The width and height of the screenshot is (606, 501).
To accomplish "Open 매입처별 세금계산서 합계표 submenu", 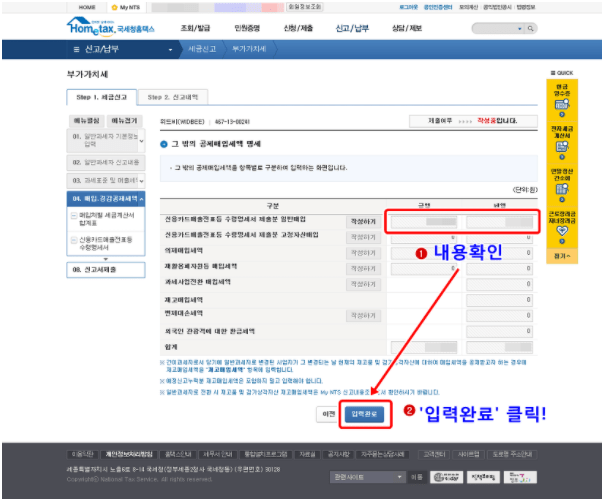I will click(107, 220).
